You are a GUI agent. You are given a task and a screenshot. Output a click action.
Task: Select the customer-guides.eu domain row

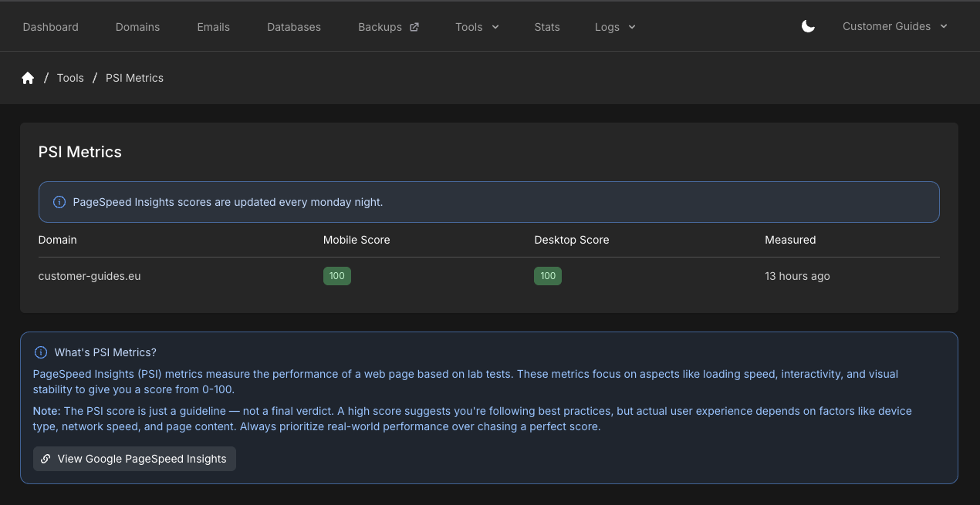[x=489, y=276]
